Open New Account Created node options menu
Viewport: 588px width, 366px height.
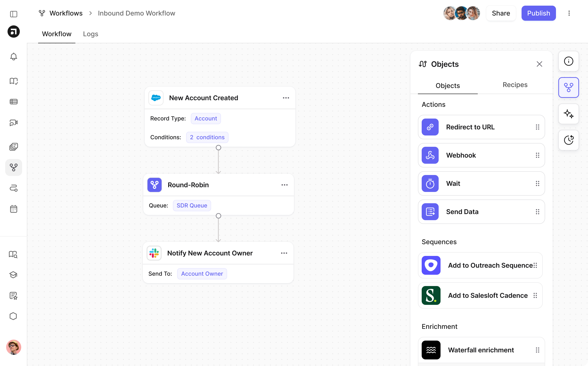tap(286, 98)
